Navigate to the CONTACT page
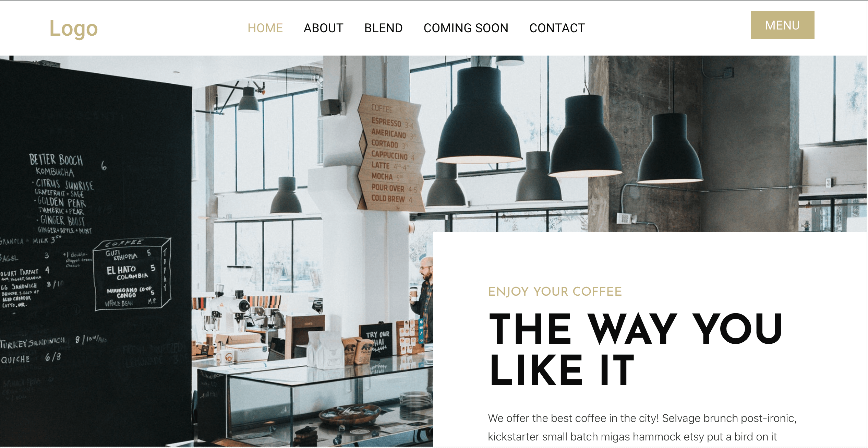The height and width of the screenshot is (448, 868). pos(557,28)
